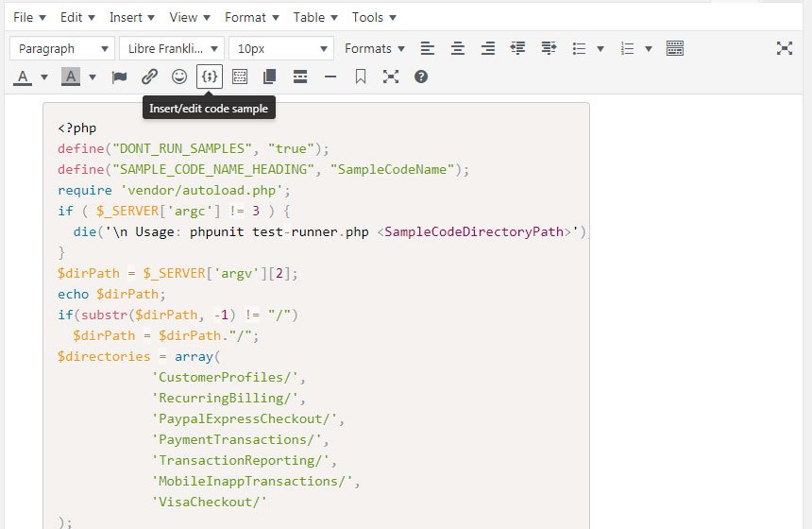Toggle left text alignment
This screenshot has width=812, height=529.
coord(428,48)
